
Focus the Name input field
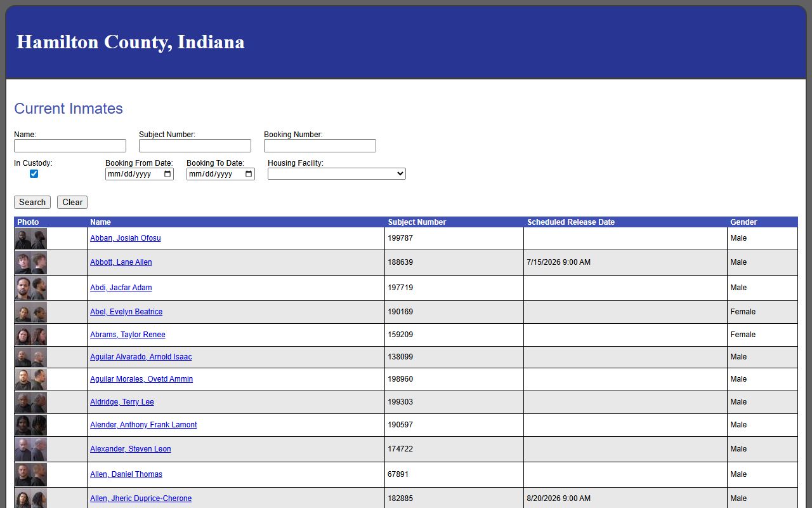(x=70, y=146)
